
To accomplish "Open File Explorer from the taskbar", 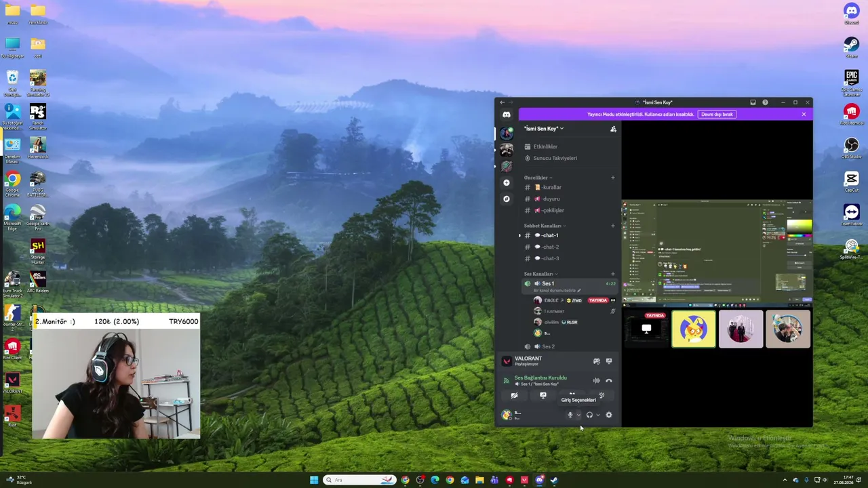I will pyautogui.click(x=479, y=480).
